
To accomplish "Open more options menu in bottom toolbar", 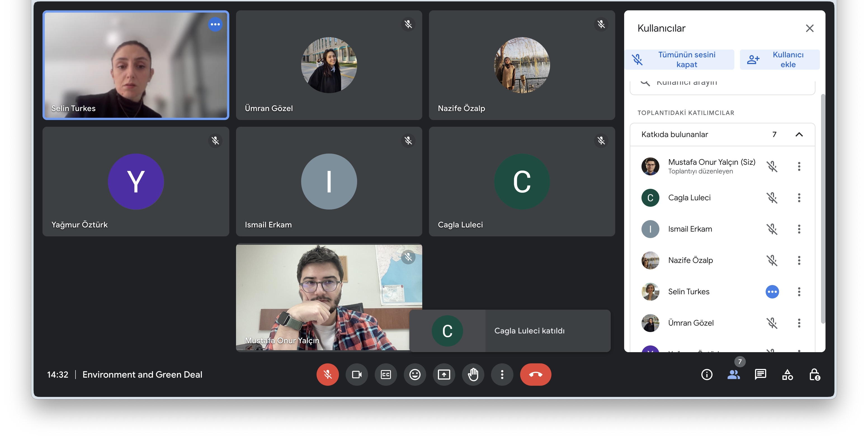I will coord(502,375).
